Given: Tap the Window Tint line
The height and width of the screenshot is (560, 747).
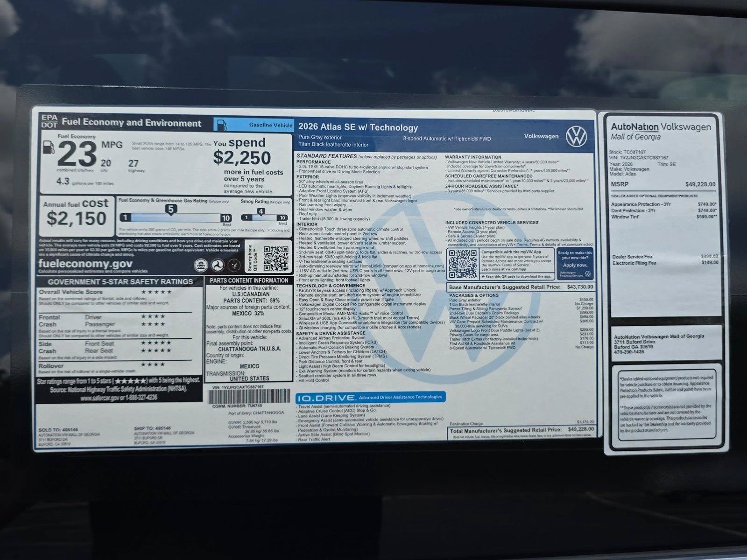Looking at the screenshot, I should click(663, 217).
